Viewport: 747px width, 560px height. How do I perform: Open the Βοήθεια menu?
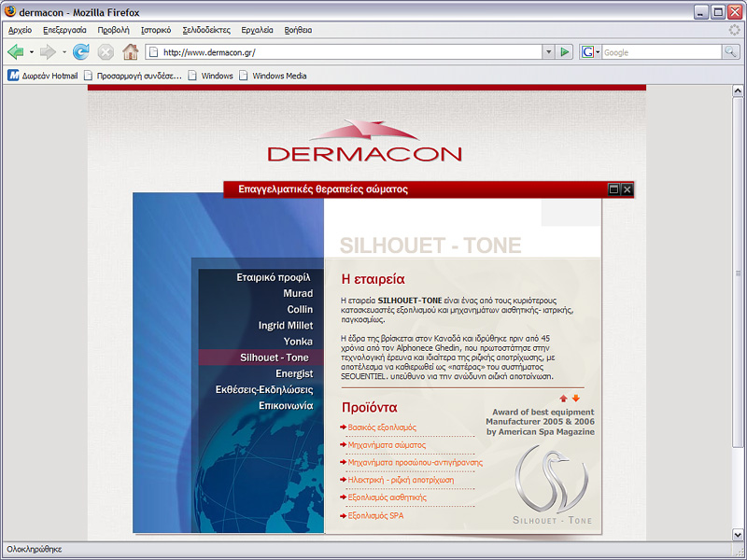(298, 30)
